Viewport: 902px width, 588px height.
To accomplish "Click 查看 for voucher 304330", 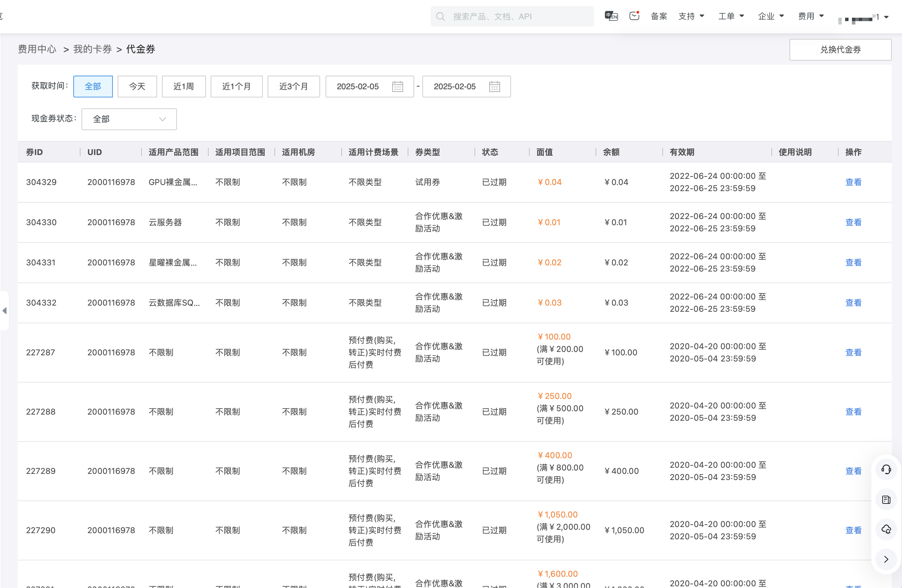I will (x=853, y=222).
